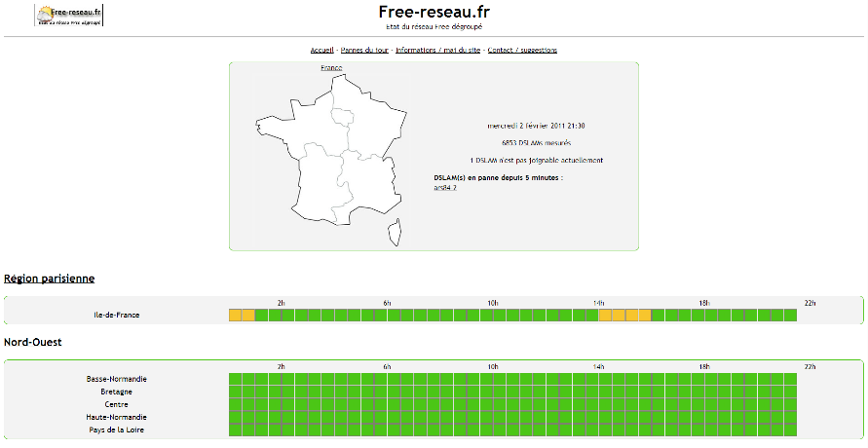
Task: Click the Free-reseau.fr logo image
Action: [69, 15]
